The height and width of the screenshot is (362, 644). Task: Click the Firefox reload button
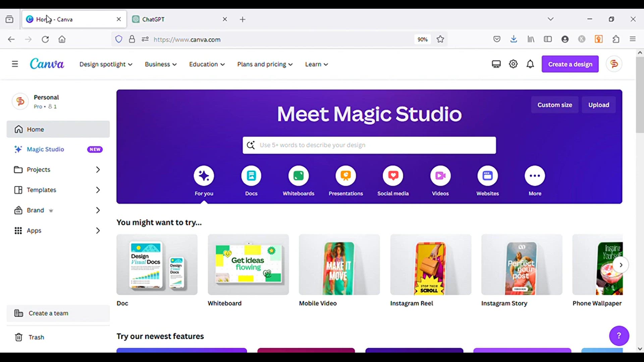click(45, 39)
